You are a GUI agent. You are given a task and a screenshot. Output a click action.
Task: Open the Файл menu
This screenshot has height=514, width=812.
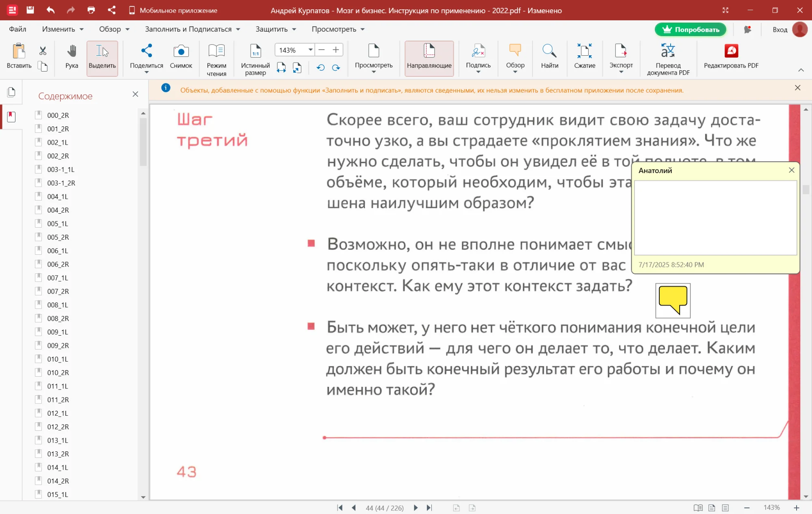[17, 29]
